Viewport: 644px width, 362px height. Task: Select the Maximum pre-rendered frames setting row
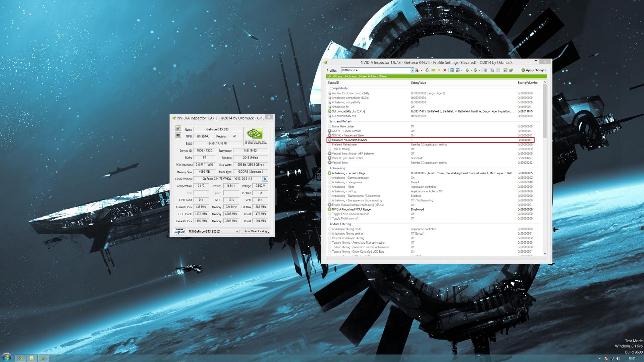coord(430,140)
